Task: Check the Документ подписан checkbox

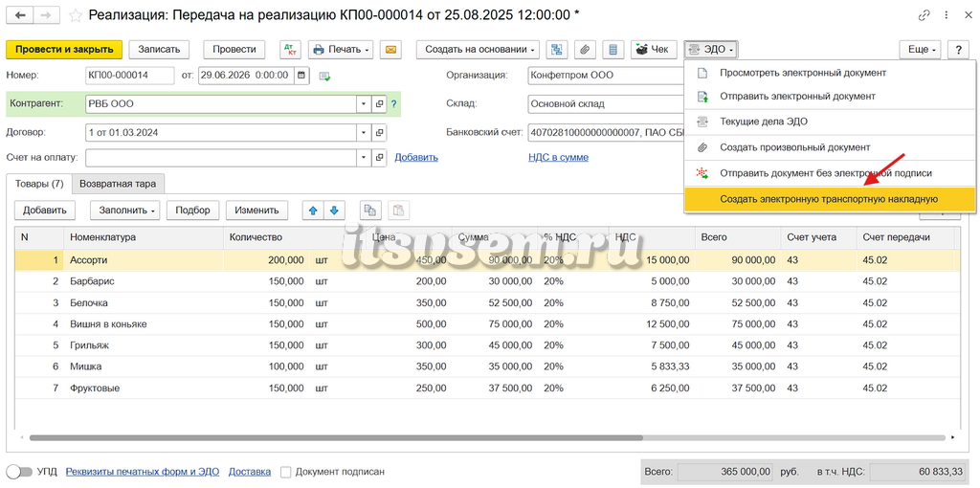Action: pos(285,472)
